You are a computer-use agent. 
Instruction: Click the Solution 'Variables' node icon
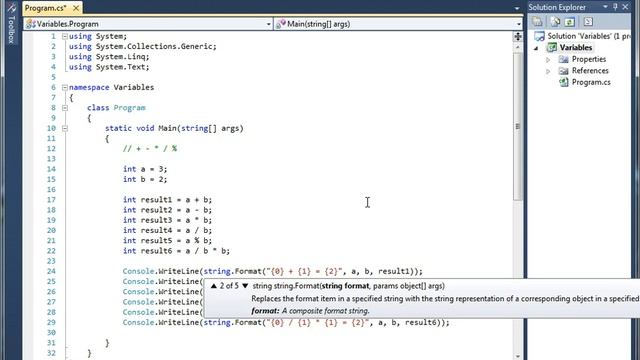click(539, 36)
